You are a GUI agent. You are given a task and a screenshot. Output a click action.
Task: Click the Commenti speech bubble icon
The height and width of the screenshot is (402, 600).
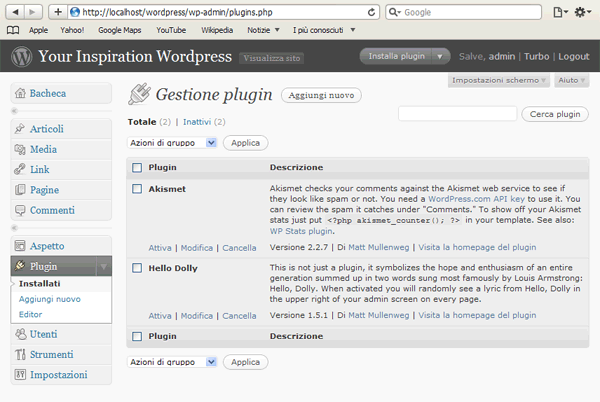pos(20,210)
